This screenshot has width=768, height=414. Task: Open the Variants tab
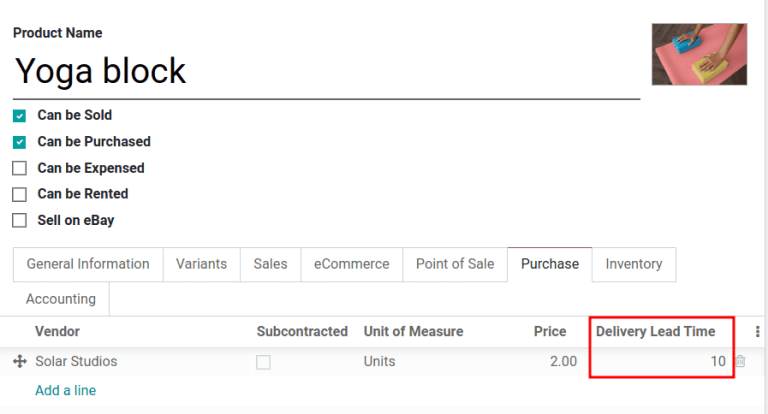tap(201, 264)
